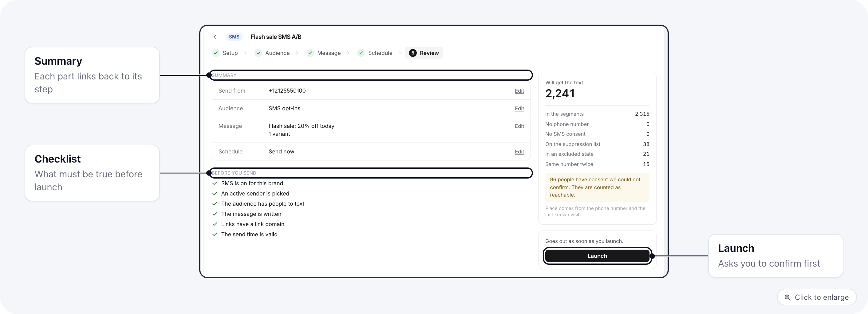Click the 1 variant text
Viewport: 868px width, 314px height.
(x=279, y=134)
